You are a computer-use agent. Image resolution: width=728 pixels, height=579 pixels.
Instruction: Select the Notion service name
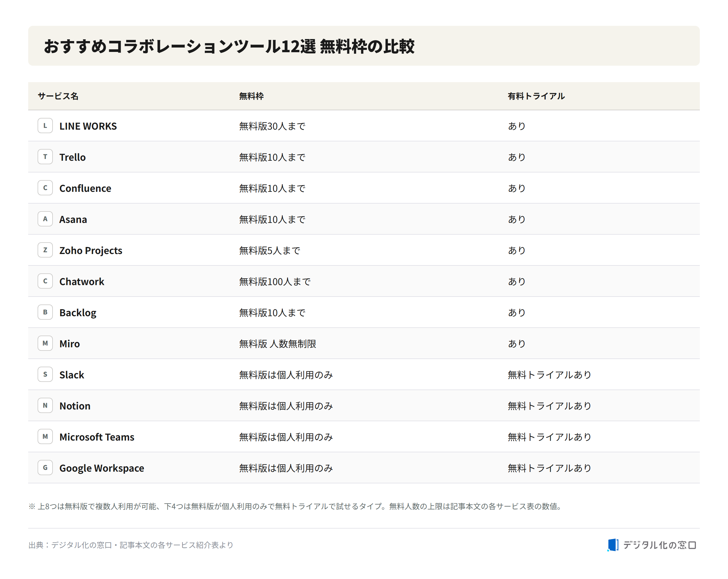(x=75, y=406)
